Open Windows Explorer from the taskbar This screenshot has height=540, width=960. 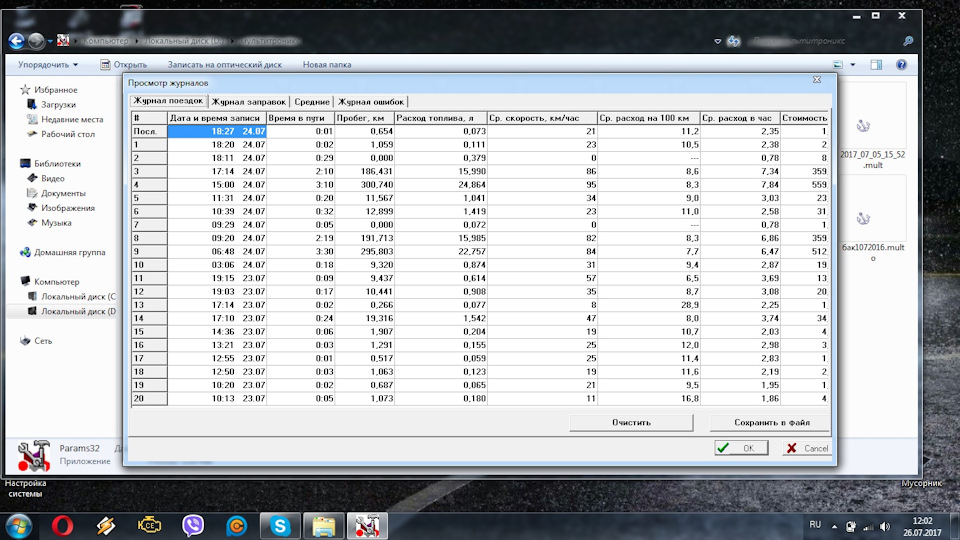click(323, 524)
